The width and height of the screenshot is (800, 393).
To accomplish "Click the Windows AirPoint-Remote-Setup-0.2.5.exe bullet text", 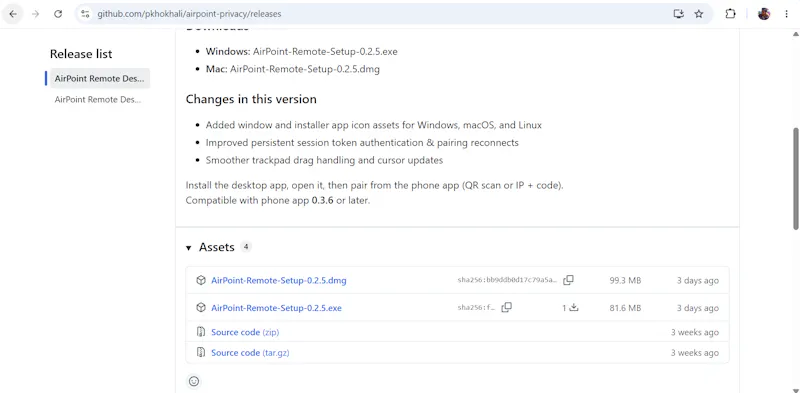I will pyautogui.click(x=302, y=52).
